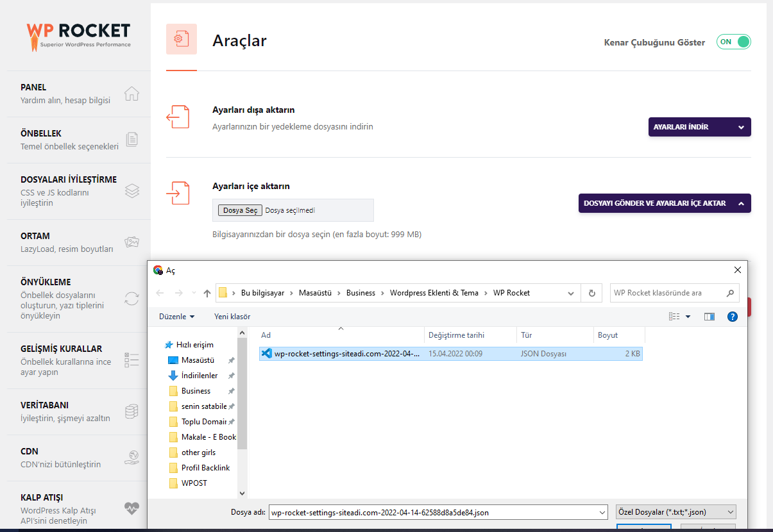Open recent pages dropdown next to forward
Viewport: 773px width, 532px height.
tap(193, 294)
